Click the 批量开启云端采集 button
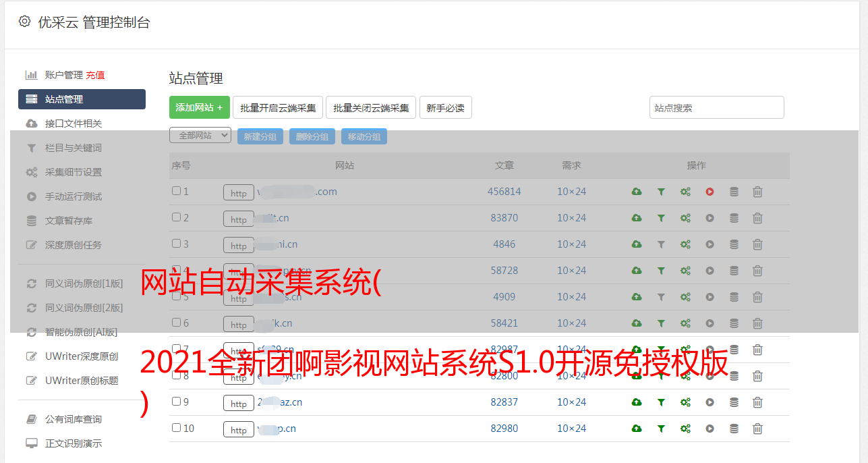 click(x=278, y=107)
